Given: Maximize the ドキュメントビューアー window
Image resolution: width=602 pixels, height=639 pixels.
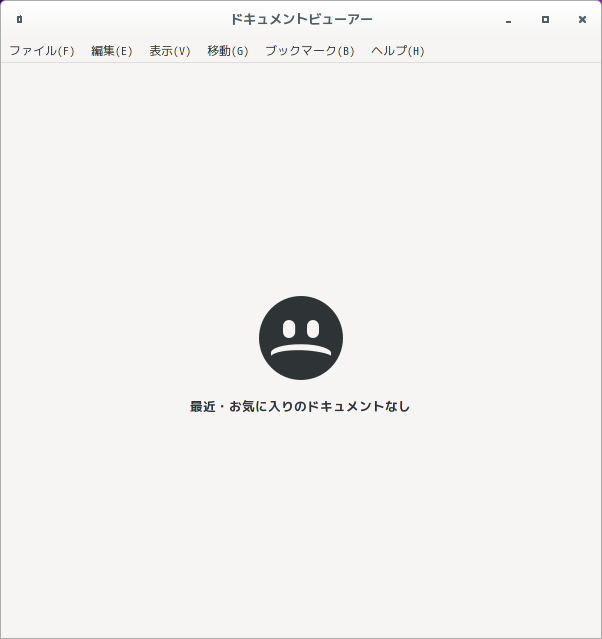Looking at the screenshot, I should pyautogui.click(x=545, y=20).
